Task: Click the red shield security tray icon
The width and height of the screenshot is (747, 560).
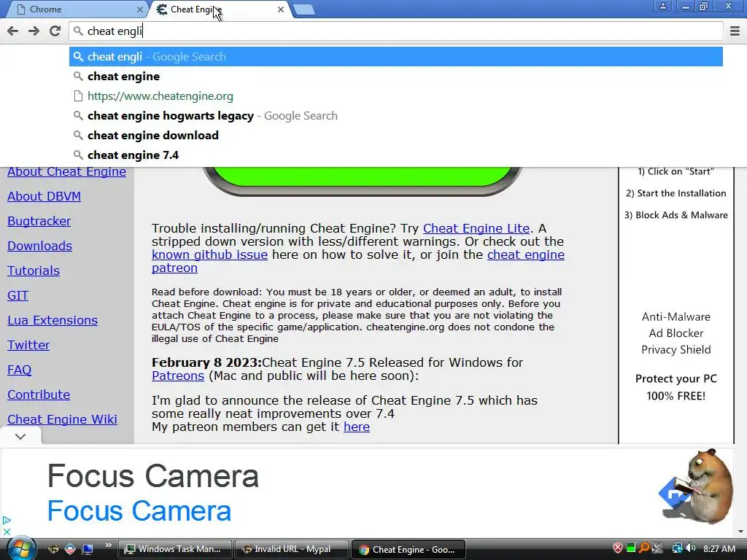Action: click(x=617, y=548)
